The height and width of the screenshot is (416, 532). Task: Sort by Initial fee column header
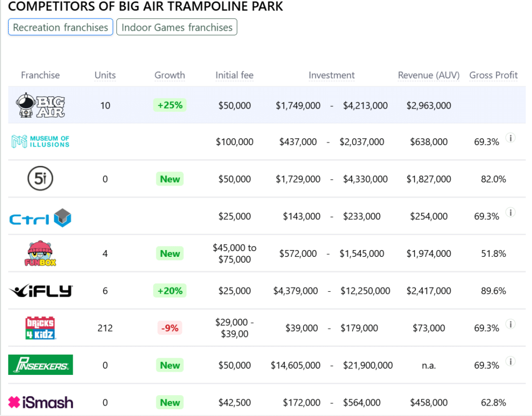(x=234, y=75)
